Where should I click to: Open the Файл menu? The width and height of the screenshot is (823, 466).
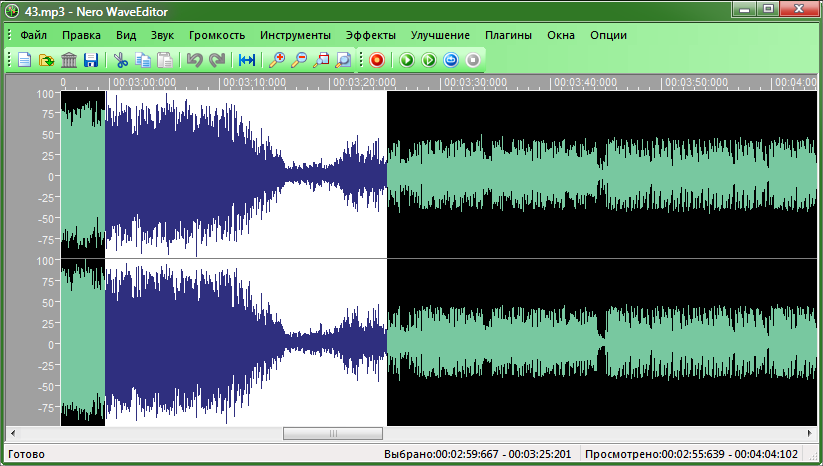(x=34, y=35)
